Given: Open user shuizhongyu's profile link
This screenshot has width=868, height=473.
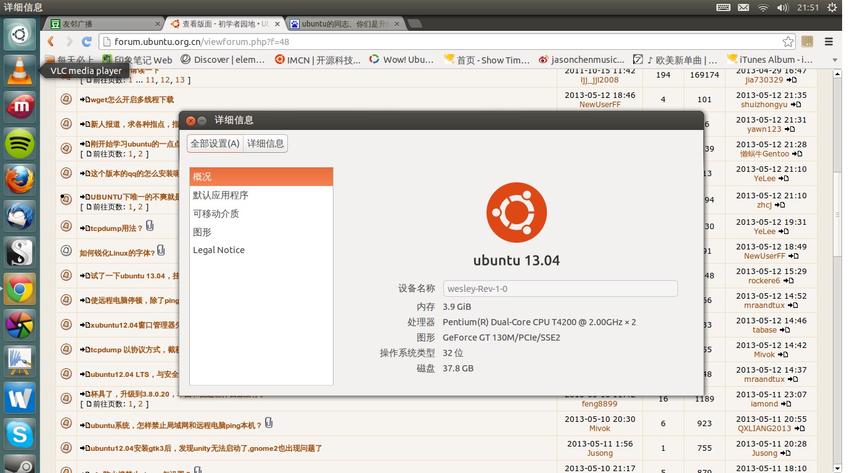Looking at the screenshot, I should coord(764,105).
